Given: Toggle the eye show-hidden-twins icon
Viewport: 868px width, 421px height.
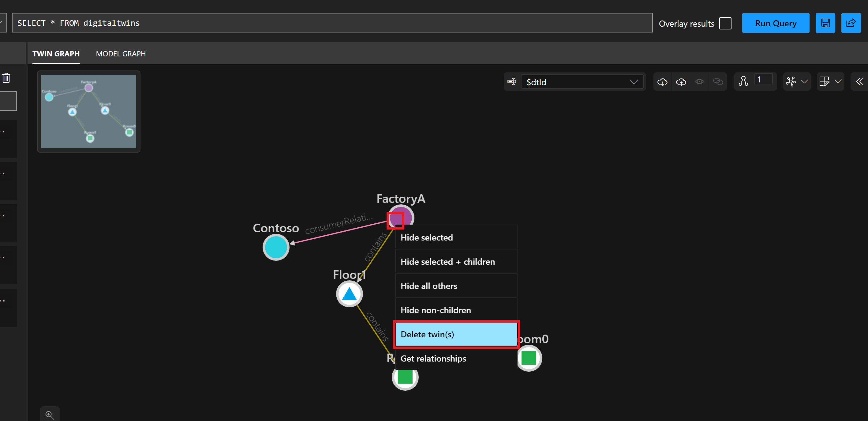Looking at the screenshot, I should pyautogui.click(x=699, y=82).
